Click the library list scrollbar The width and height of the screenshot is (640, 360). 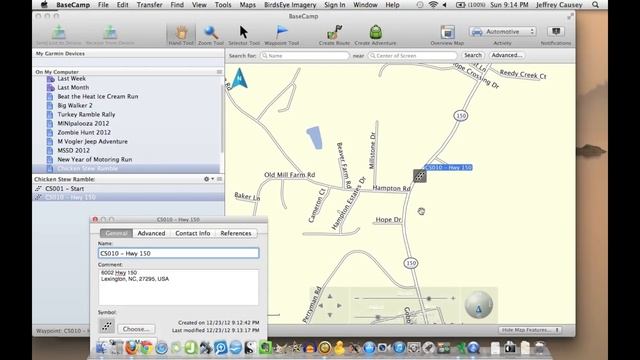(222, 118)
